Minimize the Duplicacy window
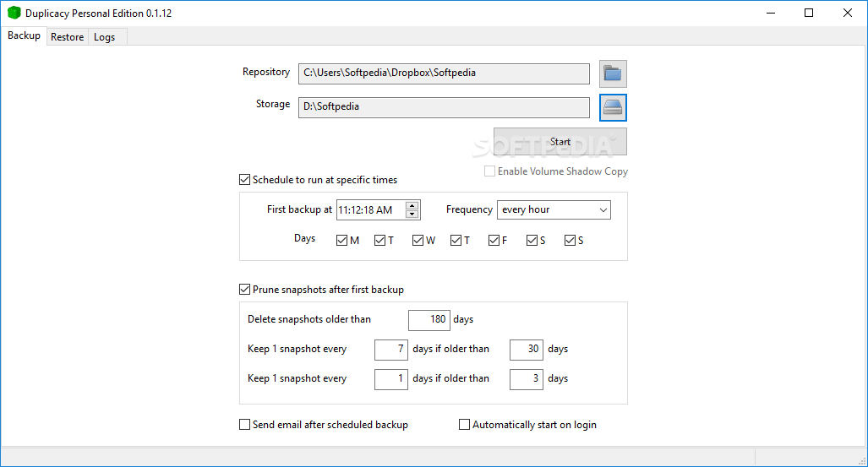Image resolution: width=868 pixels, height=467 pixels. (x=771, y=13)
